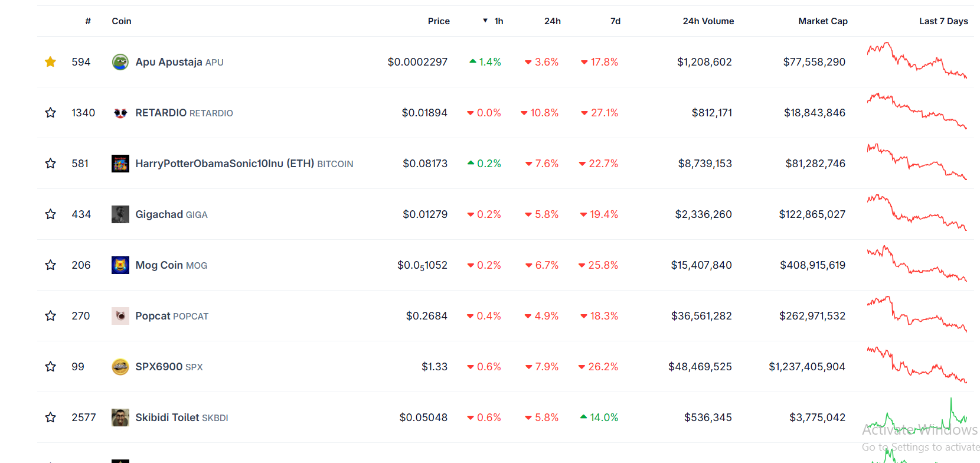Viewport: 980px width, 463px height.
Task: Unfavorite Apu Apustaja with the gold star
Action: pyautogui.click(x=51, y=62)
